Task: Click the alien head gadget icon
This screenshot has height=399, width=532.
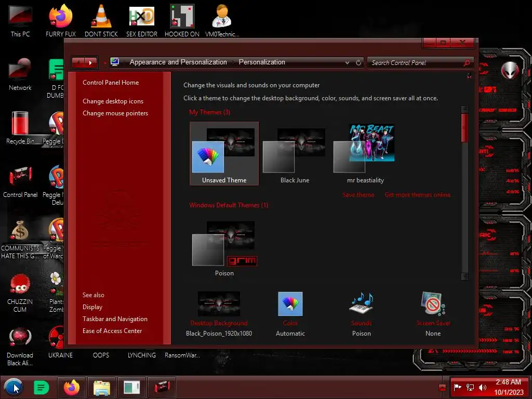Action: (510, 71)
